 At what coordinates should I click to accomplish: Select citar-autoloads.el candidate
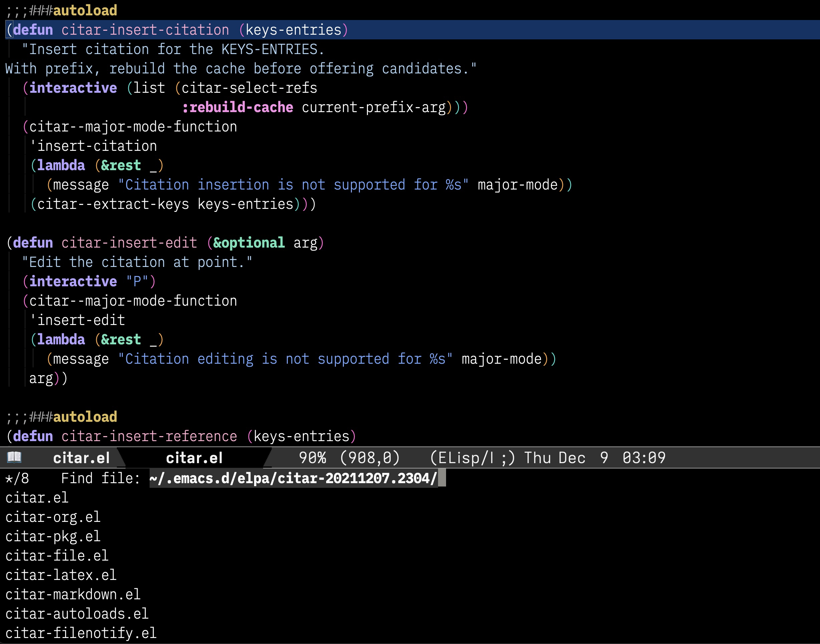pyautogui.click(x=77, y=613)
